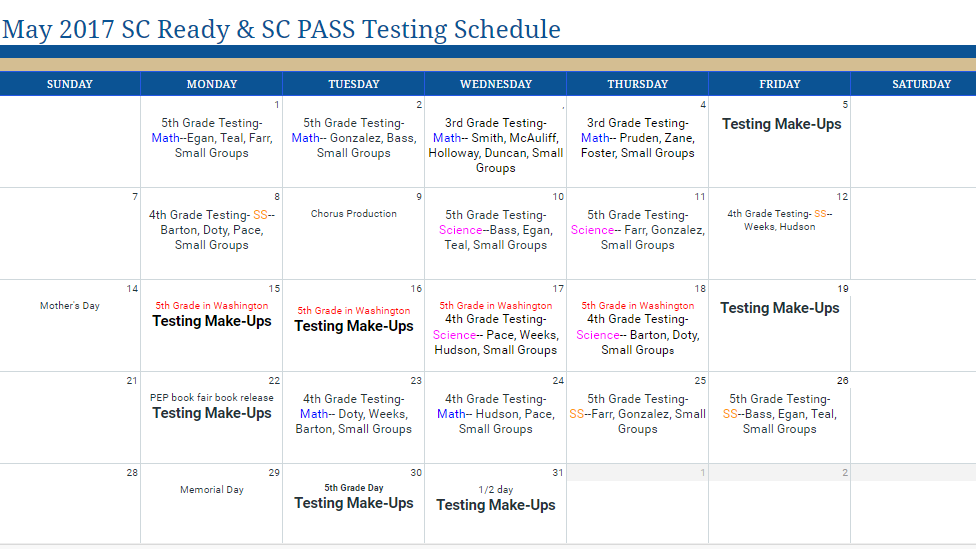This screenshot has height=549, width=976.
Task: Click 5th Grade Testing SS Farr event
Action: [x=638, y=414]
